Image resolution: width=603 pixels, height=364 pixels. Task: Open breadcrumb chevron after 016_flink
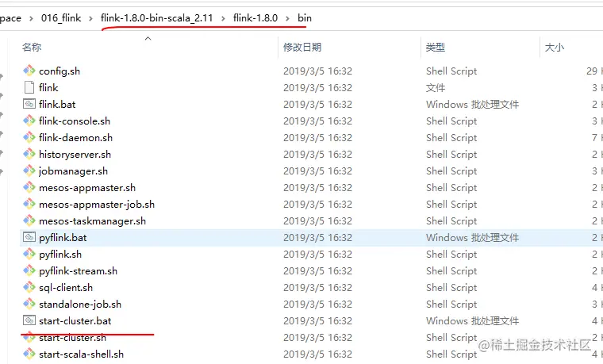click(x=90, y=18)
